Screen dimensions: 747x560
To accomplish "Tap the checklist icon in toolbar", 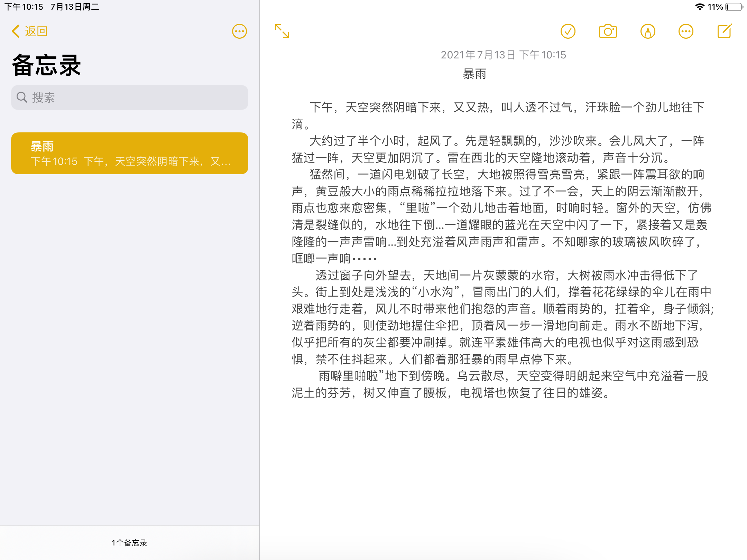I will [568, 31].
